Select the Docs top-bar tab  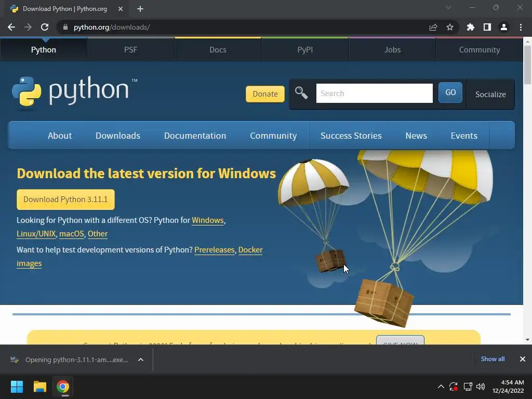tap(218, 50)
